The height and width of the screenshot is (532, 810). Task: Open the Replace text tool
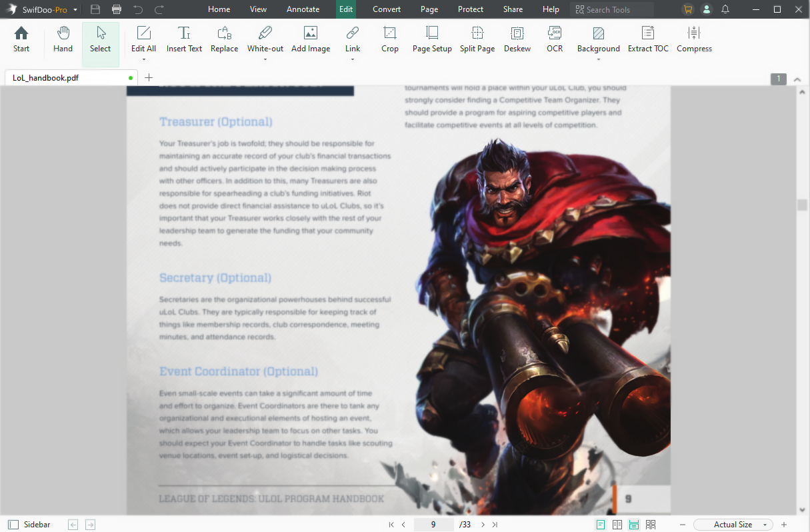point(224,39)
